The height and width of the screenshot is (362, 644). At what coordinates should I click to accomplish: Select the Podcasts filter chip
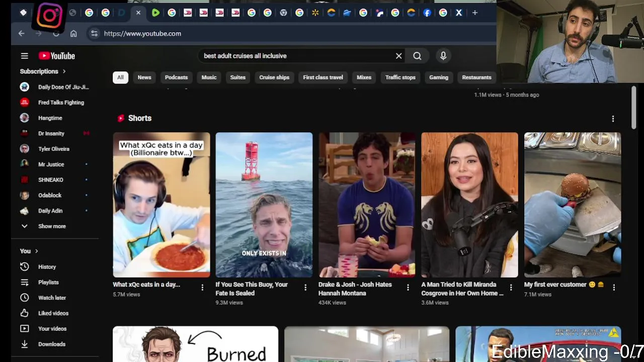tap(176, 77)
